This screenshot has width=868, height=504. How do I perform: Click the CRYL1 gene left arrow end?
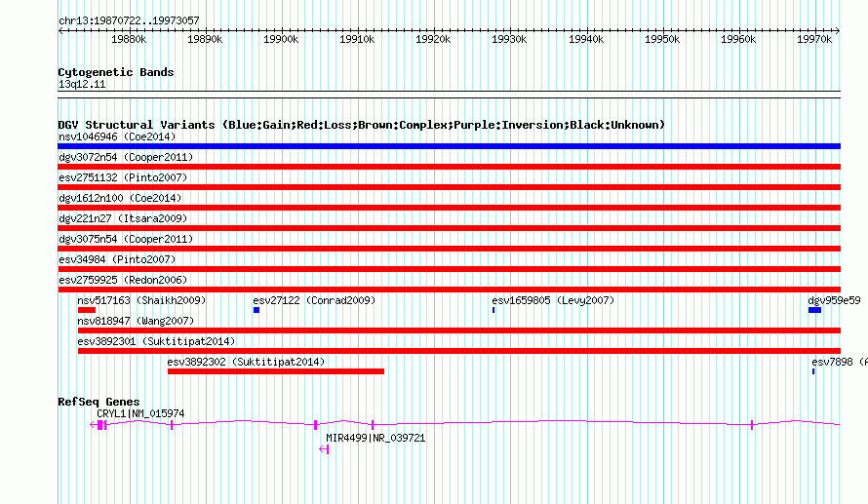(93, 424)
